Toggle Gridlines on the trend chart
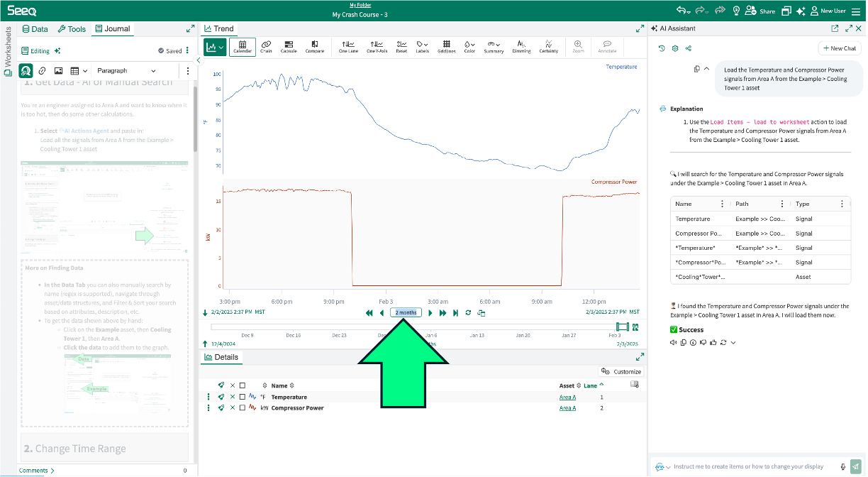 (x=446, y=47)
